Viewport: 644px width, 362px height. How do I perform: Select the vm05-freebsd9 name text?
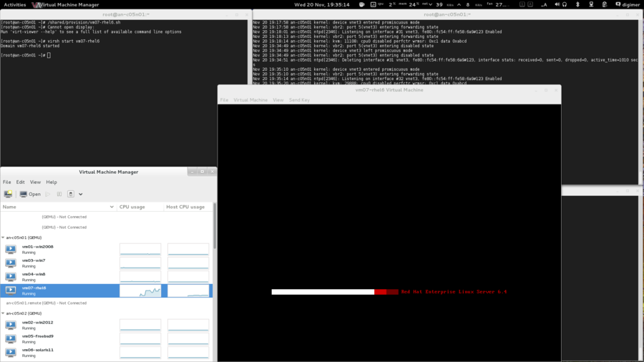tap(37, 336)
